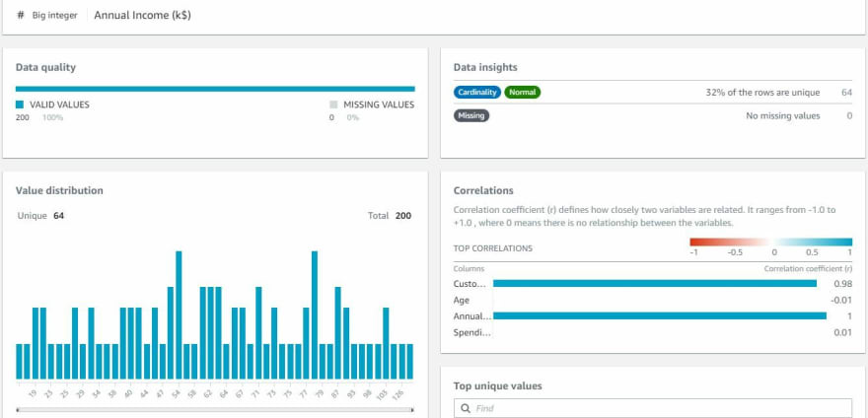868x418 pixels.
Task: Click the blue VALID VALUES legend square
Action: pyautogui.click(x=20, y=104)
